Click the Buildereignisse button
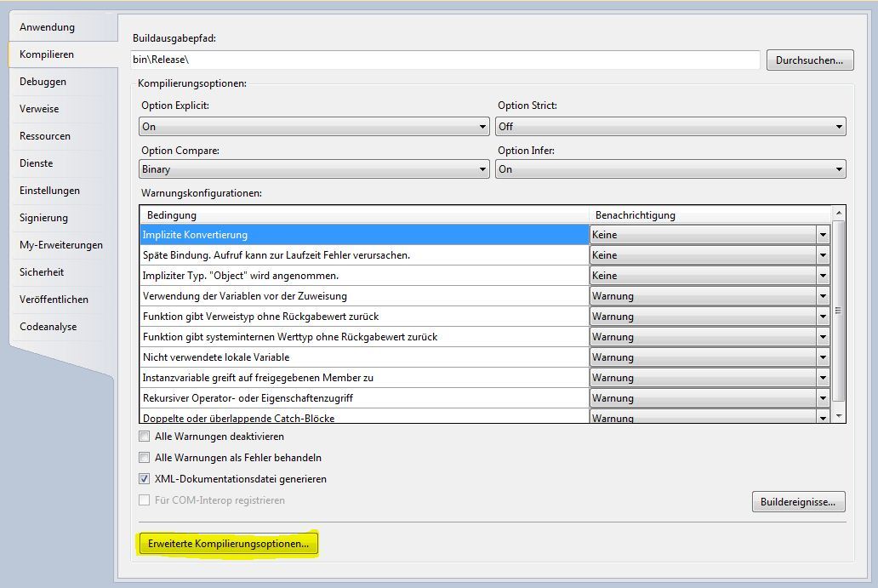 pyautogui.click(x=798, y=502)
